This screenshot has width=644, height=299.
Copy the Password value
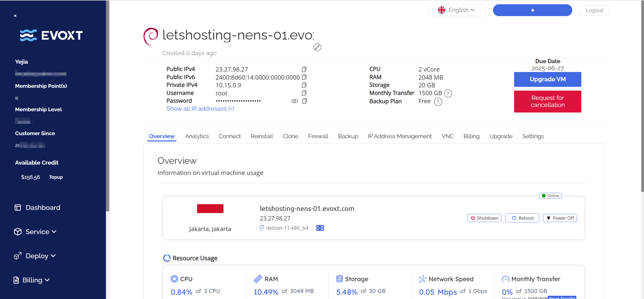tap(304, 101)
